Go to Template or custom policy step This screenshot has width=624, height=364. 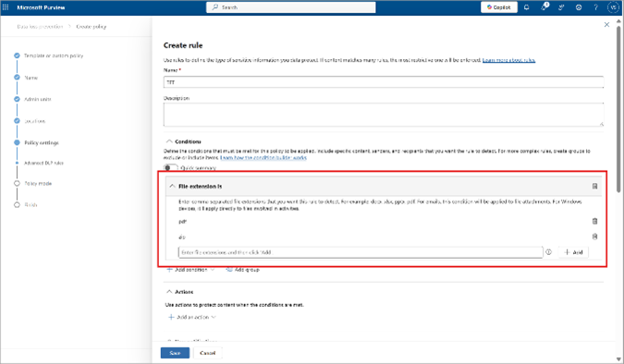[54, 55]
